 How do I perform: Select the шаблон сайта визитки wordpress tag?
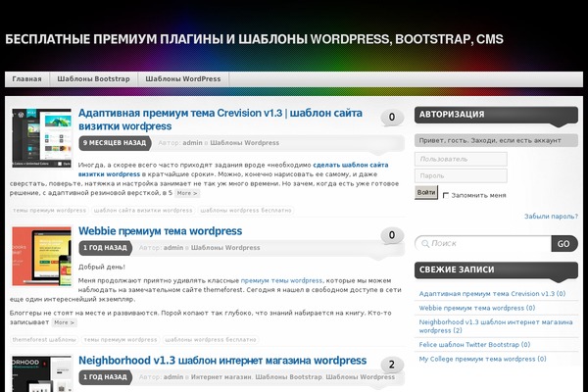click(143, 210)
